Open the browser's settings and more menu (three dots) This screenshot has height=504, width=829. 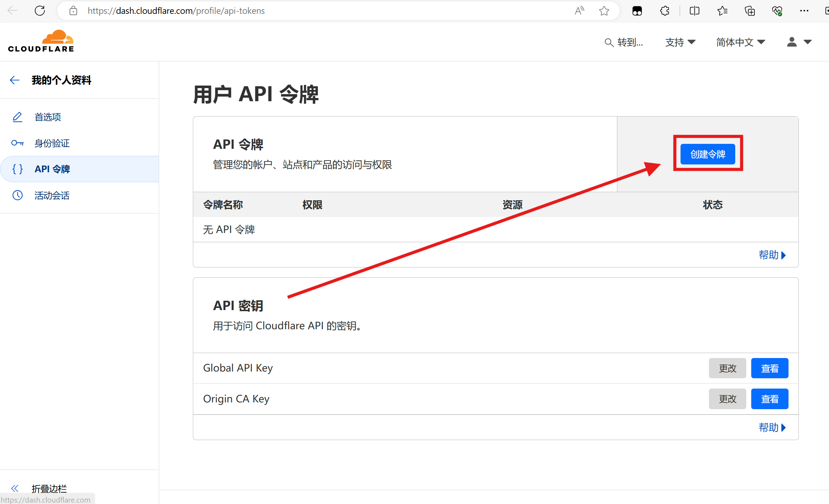[x=804, y=11]
